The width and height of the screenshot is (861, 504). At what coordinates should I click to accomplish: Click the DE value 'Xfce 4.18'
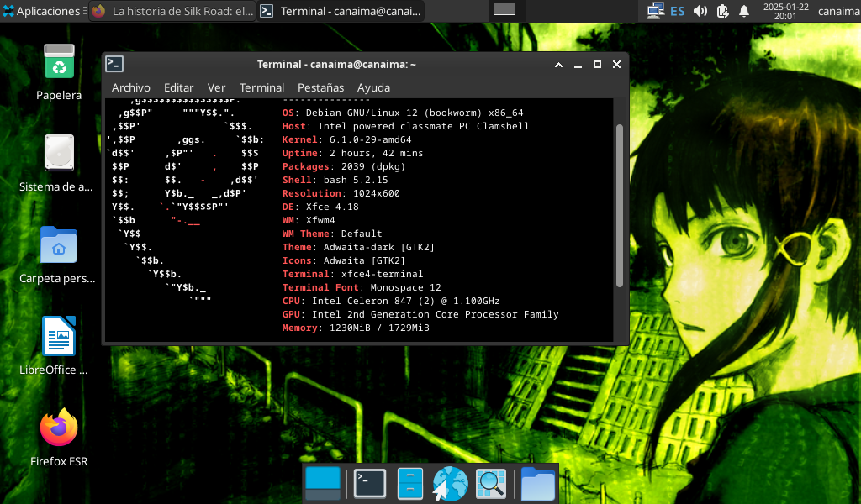coord(332,207)
